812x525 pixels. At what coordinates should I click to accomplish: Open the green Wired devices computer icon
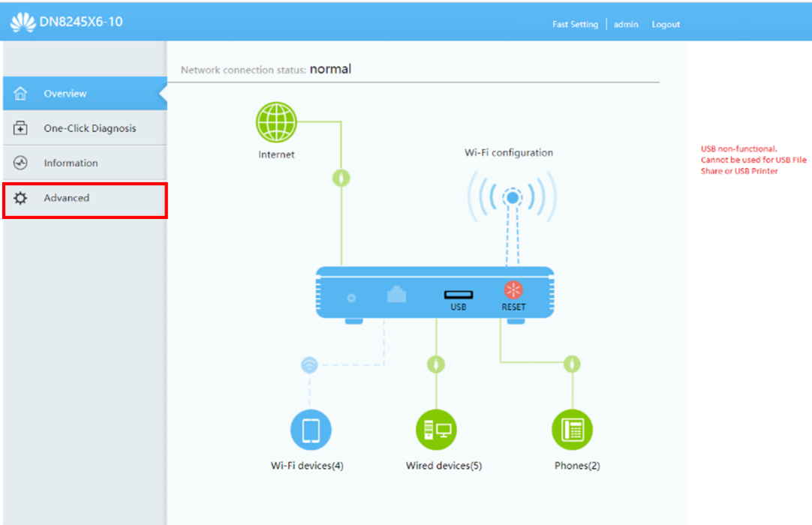(x=436, y=430)
